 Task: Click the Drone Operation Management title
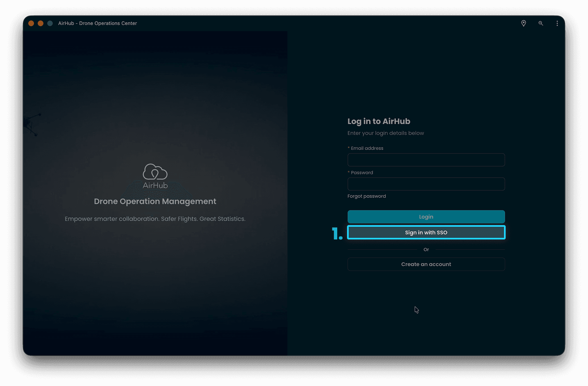[x=155, y=201]
